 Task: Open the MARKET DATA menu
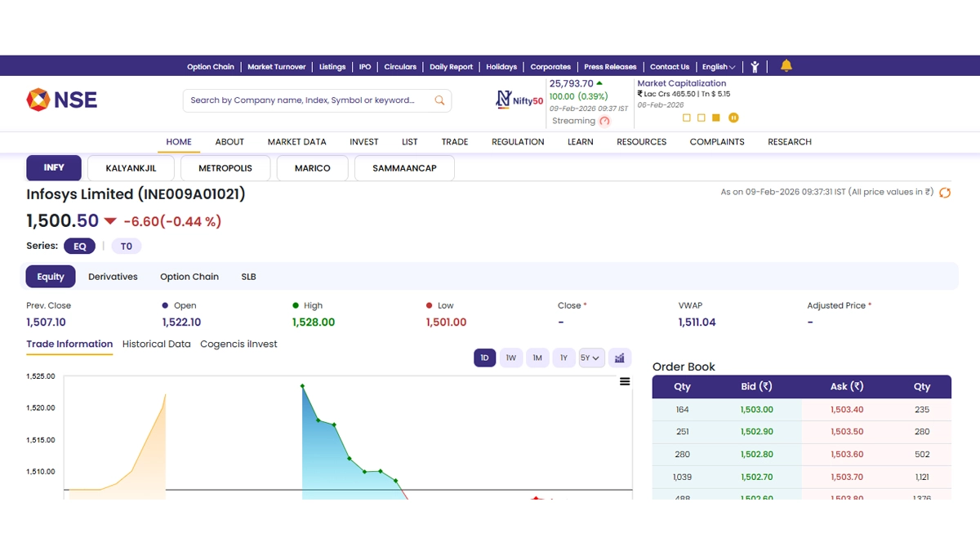pos(296,141)
